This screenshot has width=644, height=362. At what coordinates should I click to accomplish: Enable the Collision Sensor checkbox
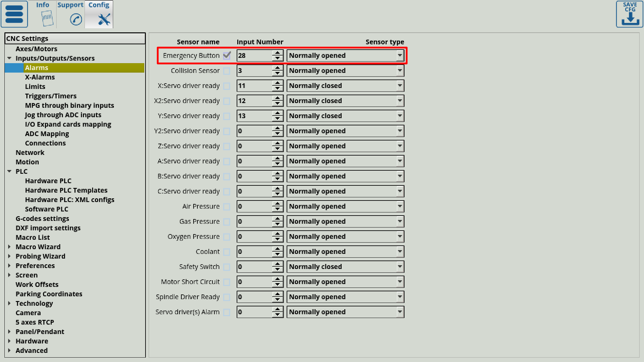pos(227,71)
